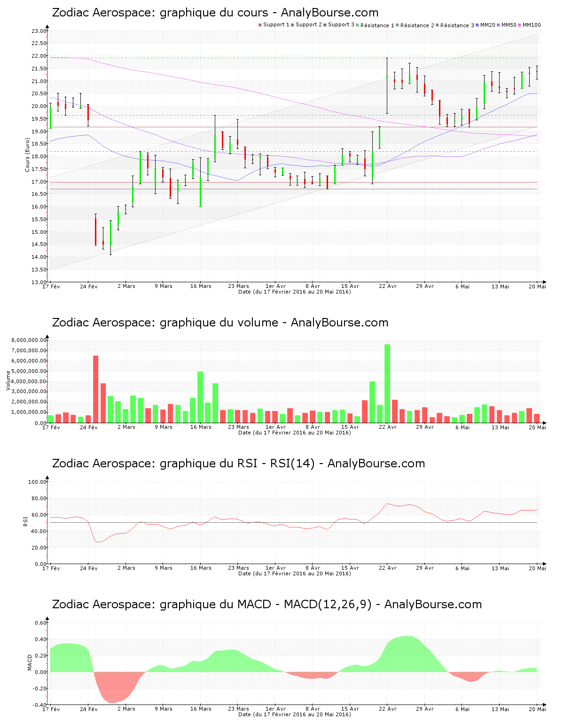The height and width of the screenshot is (728, 564).
Task: Click the '0.60' value on the MACD axis
Action: [41, 623]
